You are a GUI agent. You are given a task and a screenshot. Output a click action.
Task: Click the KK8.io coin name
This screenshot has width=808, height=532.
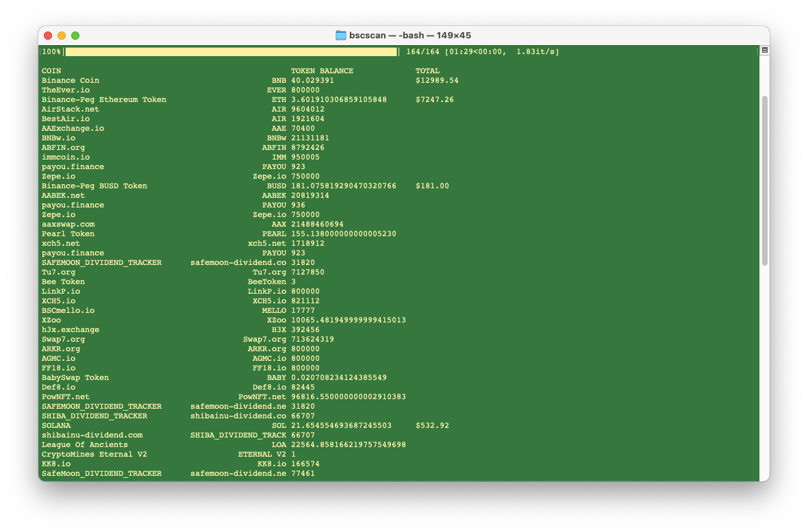pyautogui.click(x=56, y=464)
